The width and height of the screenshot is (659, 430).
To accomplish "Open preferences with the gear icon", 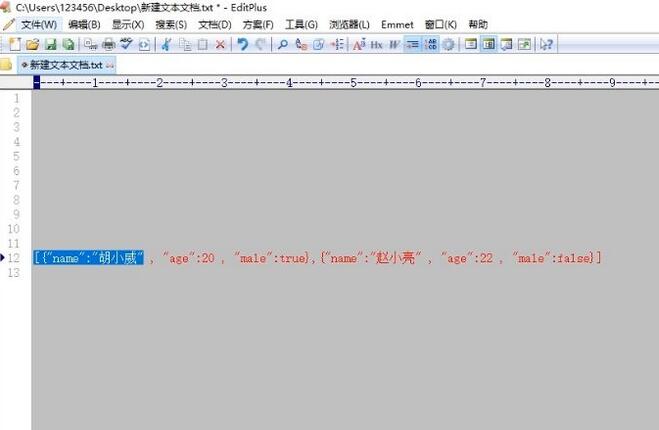I will (448, 44).
